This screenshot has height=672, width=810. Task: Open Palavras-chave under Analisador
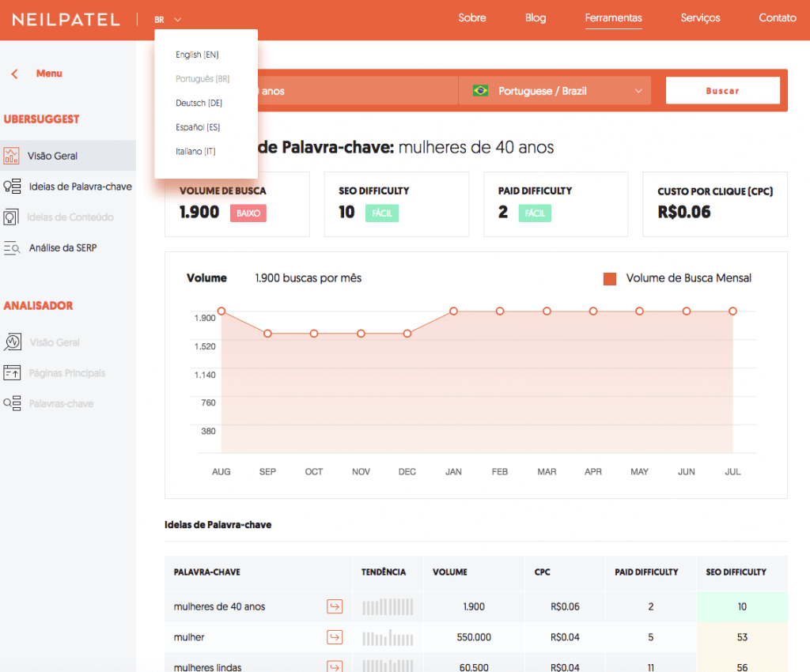(x=61, y=404)
